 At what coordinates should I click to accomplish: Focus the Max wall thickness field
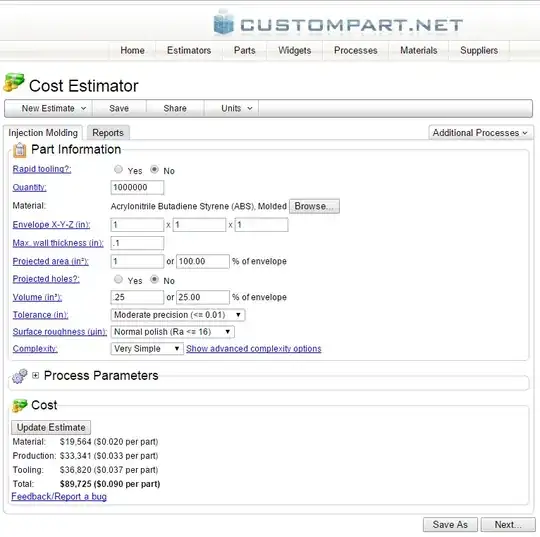point(137,243)
